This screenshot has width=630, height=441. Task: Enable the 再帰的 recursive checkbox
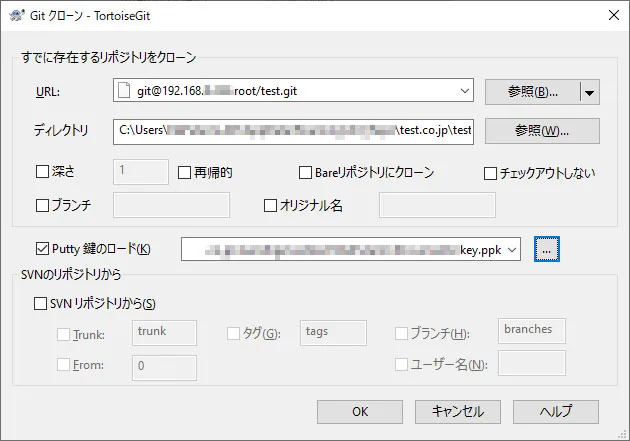(x=184, y=173)
